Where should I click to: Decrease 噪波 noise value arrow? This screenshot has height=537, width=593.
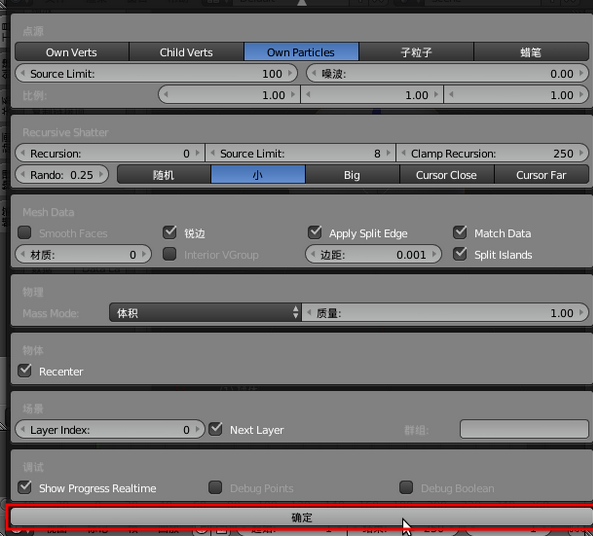(x=314, y=73)
